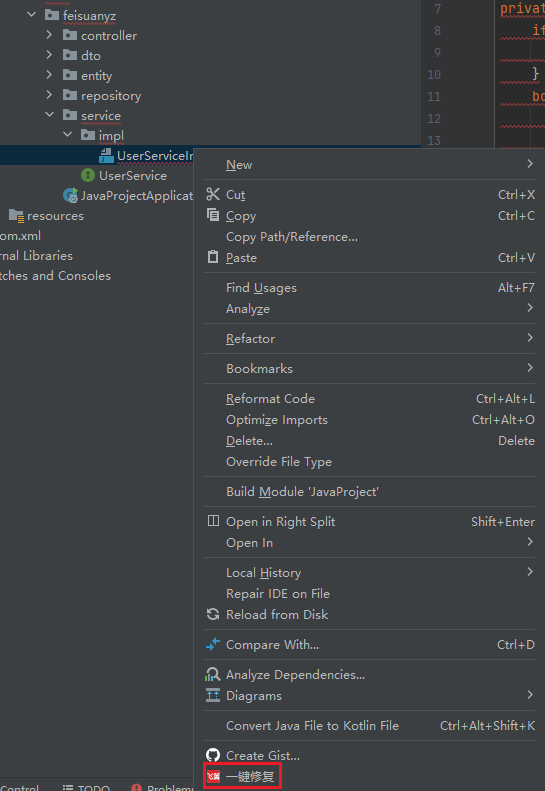Click the Create Gist GitHub icon
The width and height of the screenshot is (545, 791).
[x=213, y=755]
